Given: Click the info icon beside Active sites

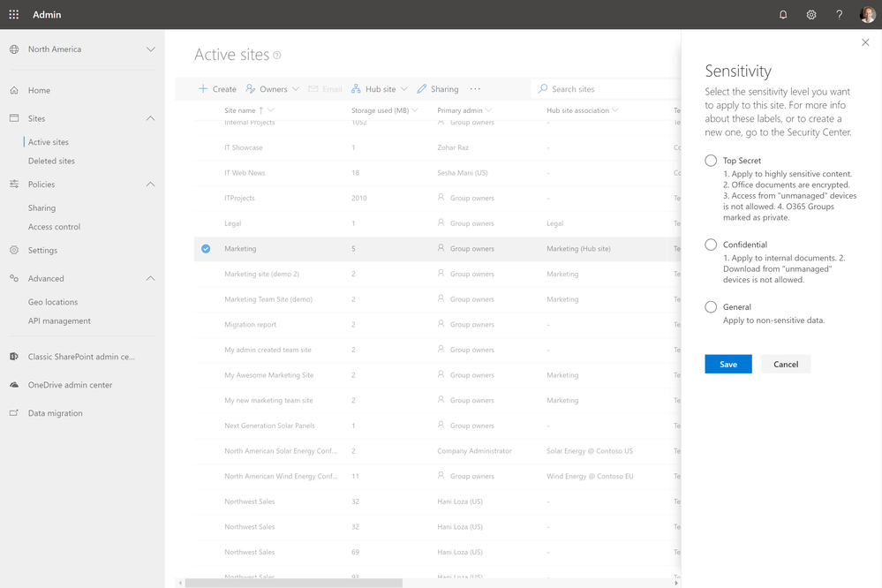Looking at the screenshot, I should pos(277,56).
